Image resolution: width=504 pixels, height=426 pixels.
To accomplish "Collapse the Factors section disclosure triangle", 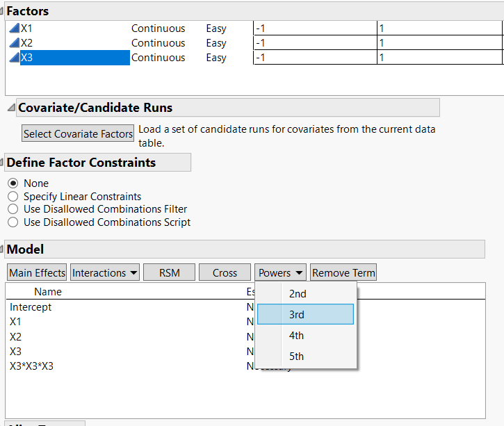I will 2,12.
